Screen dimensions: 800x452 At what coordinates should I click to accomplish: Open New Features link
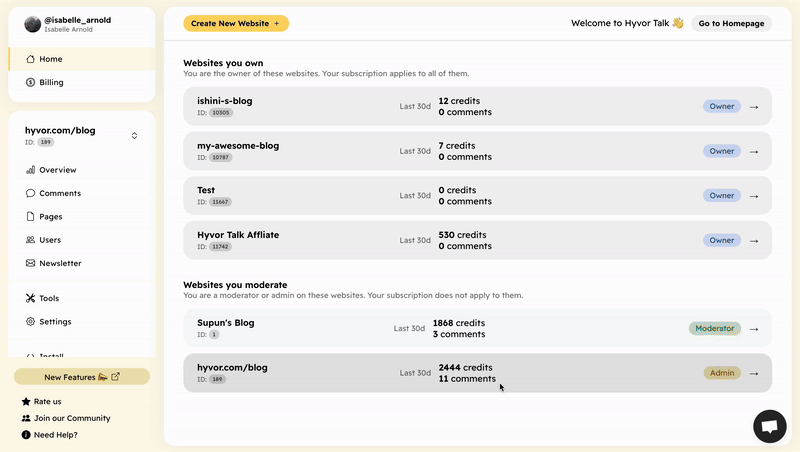(82, 377)
